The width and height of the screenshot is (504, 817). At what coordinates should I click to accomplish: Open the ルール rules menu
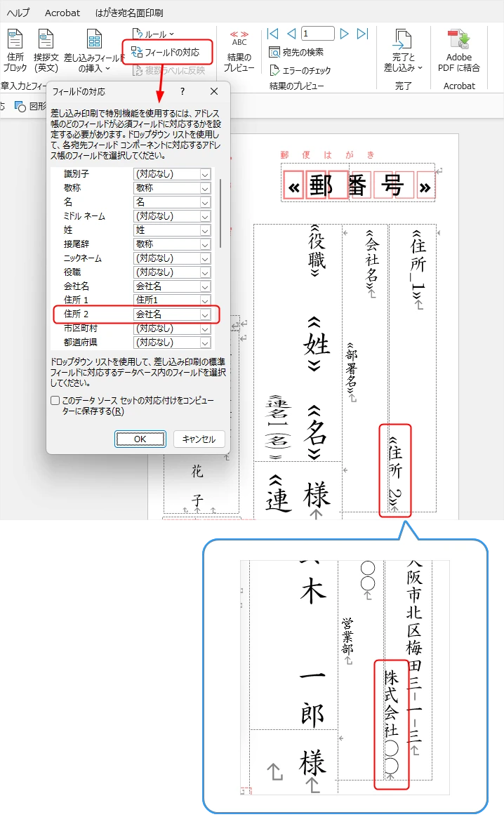(x=153, y=34)
